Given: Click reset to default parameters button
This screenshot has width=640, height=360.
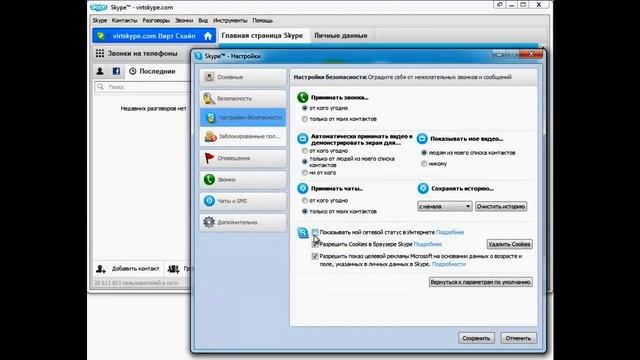Looking at the screenshot, I should [x=480, y=282].
